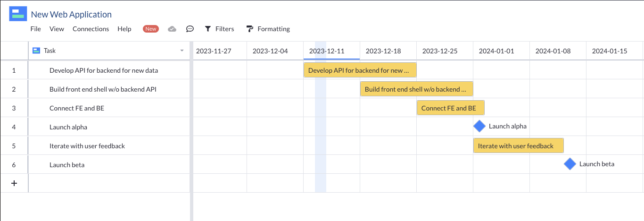Select the Build front end shell Gantt bar
The image size is (644, 221).
417,89
